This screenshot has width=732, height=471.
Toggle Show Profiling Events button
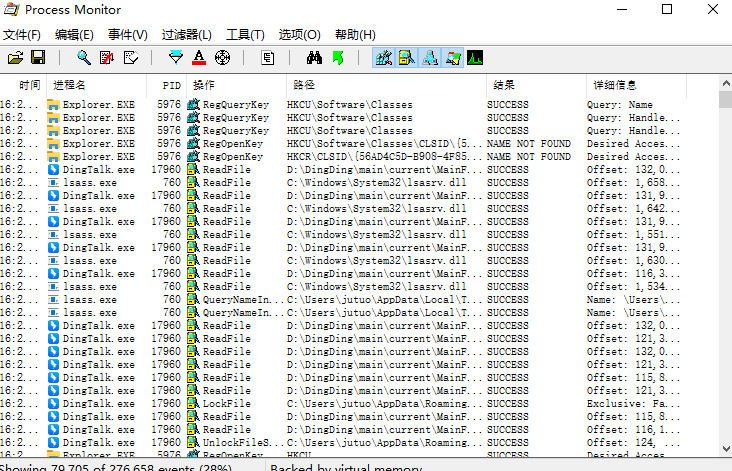pos(475,58)
